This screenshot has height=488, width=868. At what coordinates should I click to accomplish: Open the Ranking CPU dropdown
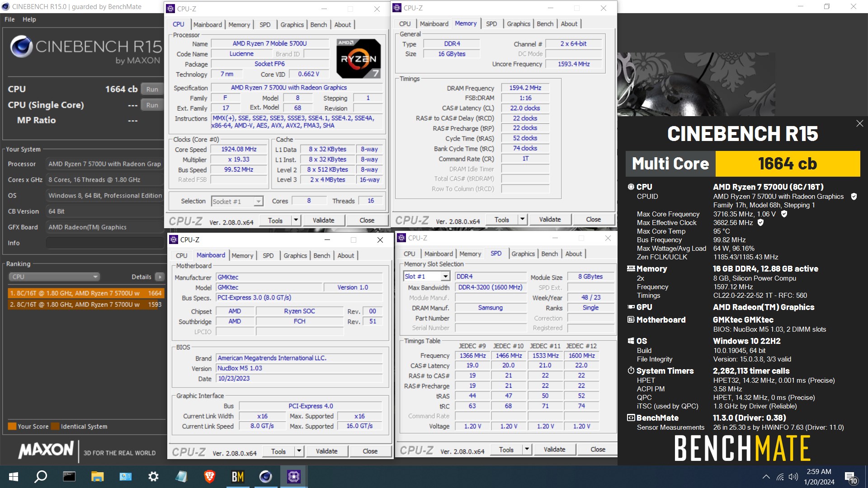(x=54, y=277)
